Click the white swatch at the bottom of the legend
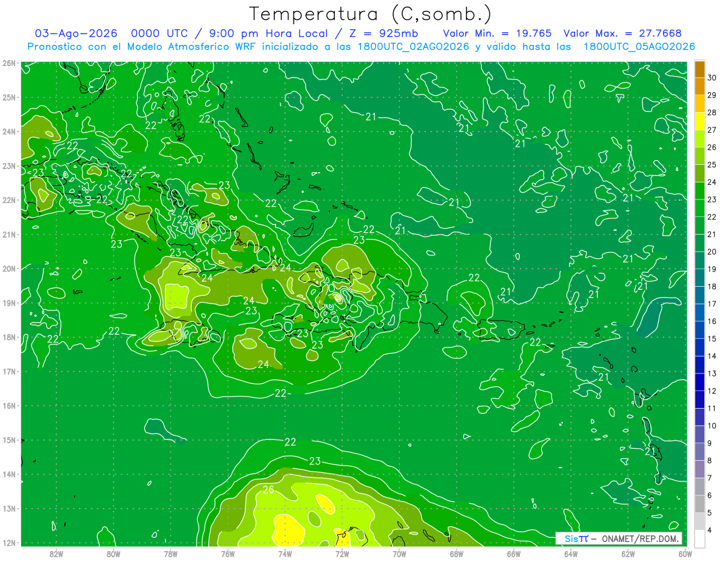This screenshot has width=728, height=562. click(x=699, y=538)
